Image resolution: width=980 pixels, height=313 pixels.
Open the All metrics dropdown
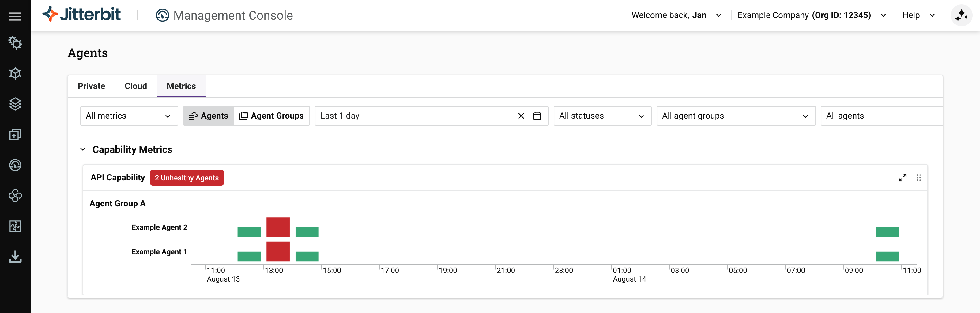pyautogui.click(x=129, y=116)
